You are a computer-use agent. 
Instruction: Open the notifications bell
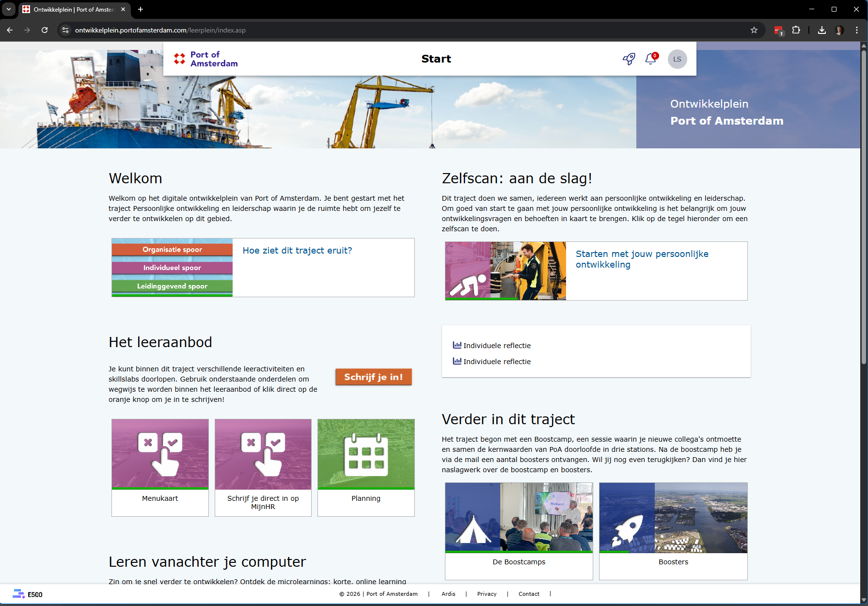(650, 59)
